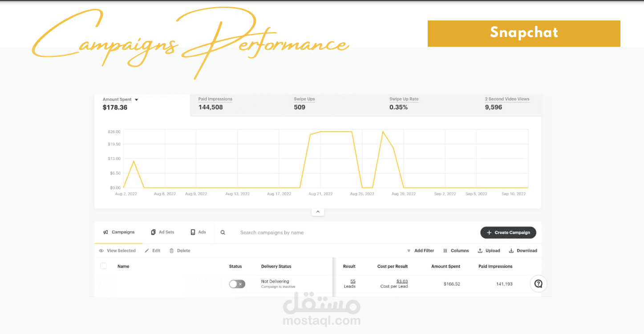The width and height of the screenshot is (644, 334).
Task: Toggle the campaign status switch
Action: [x=237, y=284]
